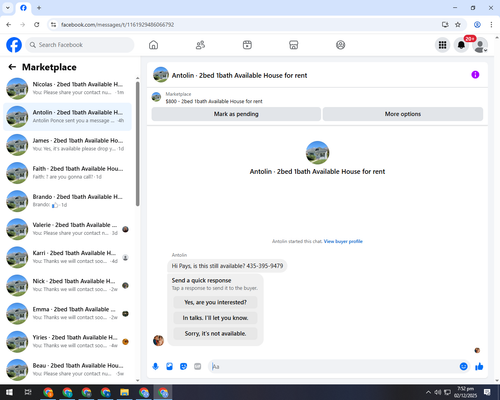This screenshot has height=400, width=500.
Task: Attach a photo file icon
Action: tap(169, 367)
